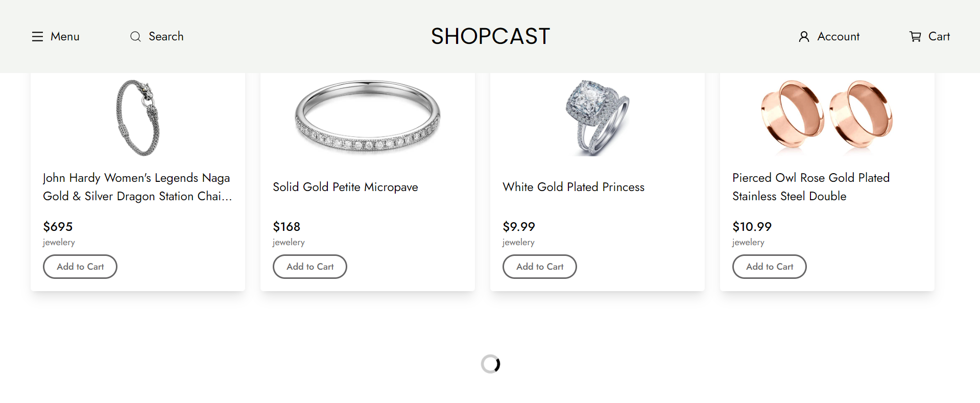Screen dimensions: 980x403
Task: Add Solid Gold Petite Micropave to cart
Action: (309, 266)
